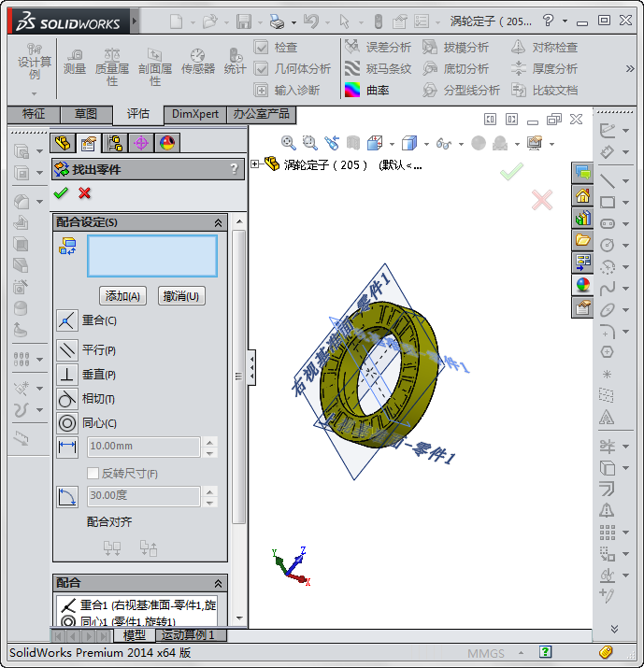Choose the 重合 coincident mate icon
The height and width of the screenshot is (668, 644).
point(67,320)
